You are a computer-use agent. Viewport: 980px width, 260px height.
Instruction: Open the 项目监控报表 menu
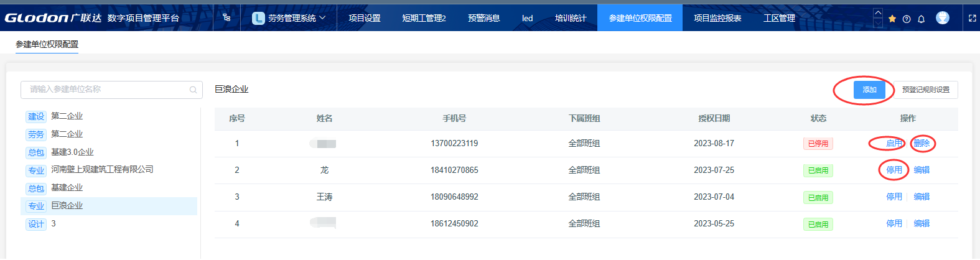(717, 18)
